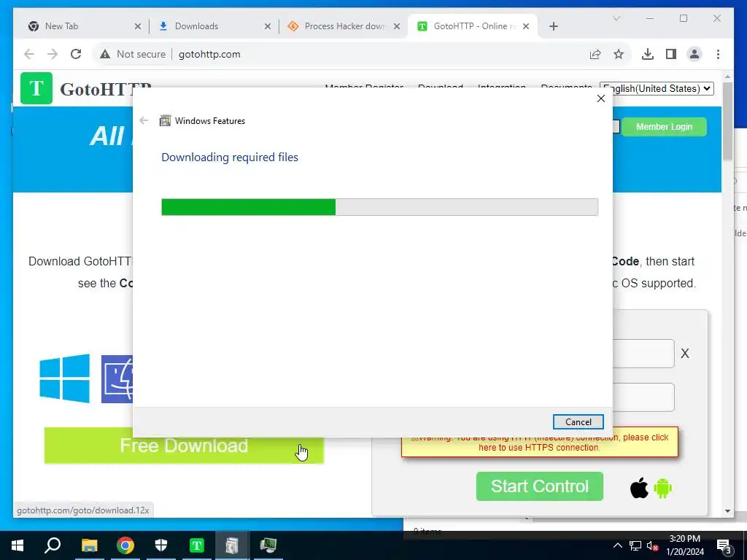
Task: Open taskbar Search magnifier
Action: point(53,545)
